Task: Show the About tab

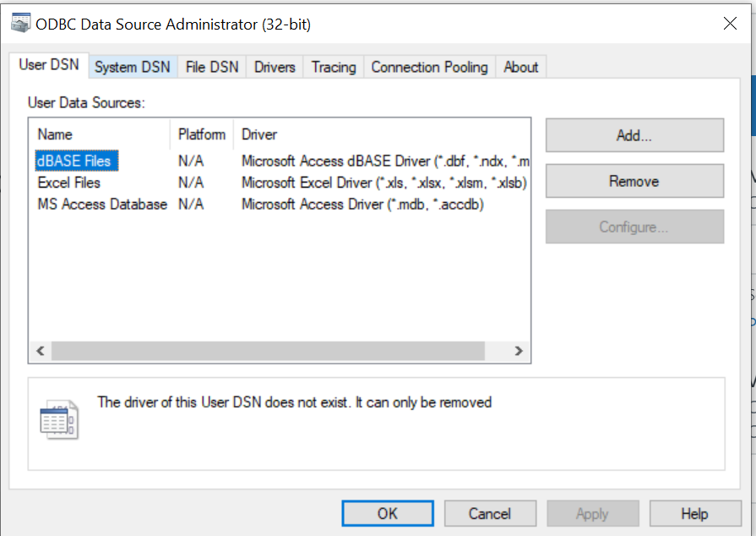Action: point(520,67)
